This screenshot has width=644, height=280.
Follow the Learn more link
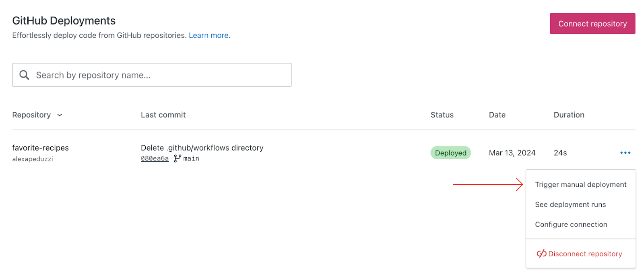(208, 35)
